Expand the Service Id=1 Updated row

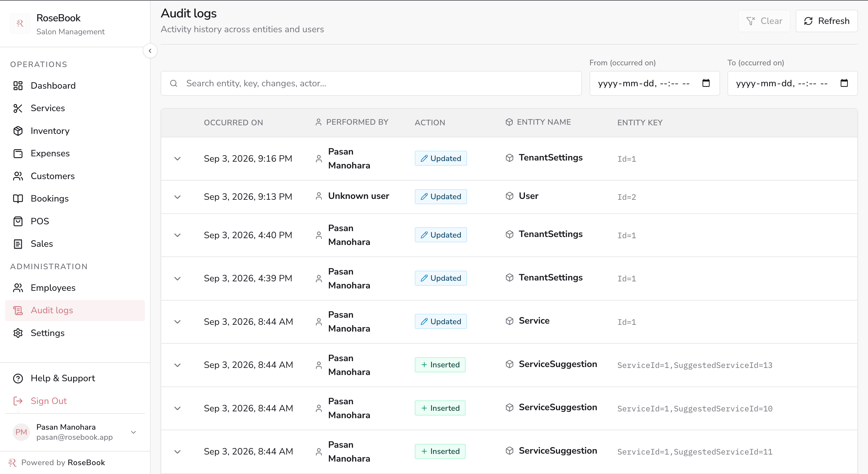point(177,322)
